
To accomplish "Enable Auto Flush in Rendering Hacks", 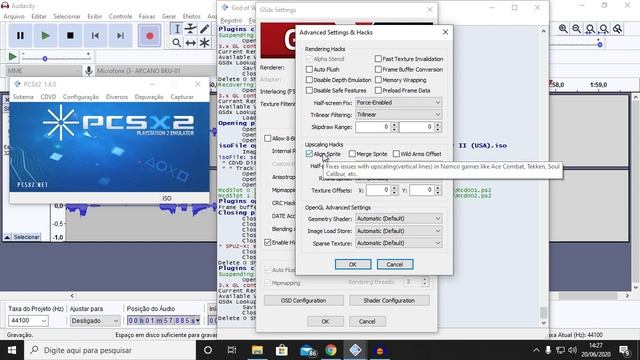I will tap(309, 69).
